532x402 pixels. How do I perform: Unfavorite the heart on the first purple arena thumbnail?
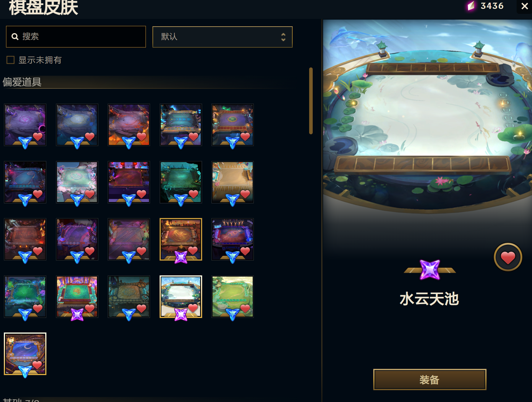(38, 137)
